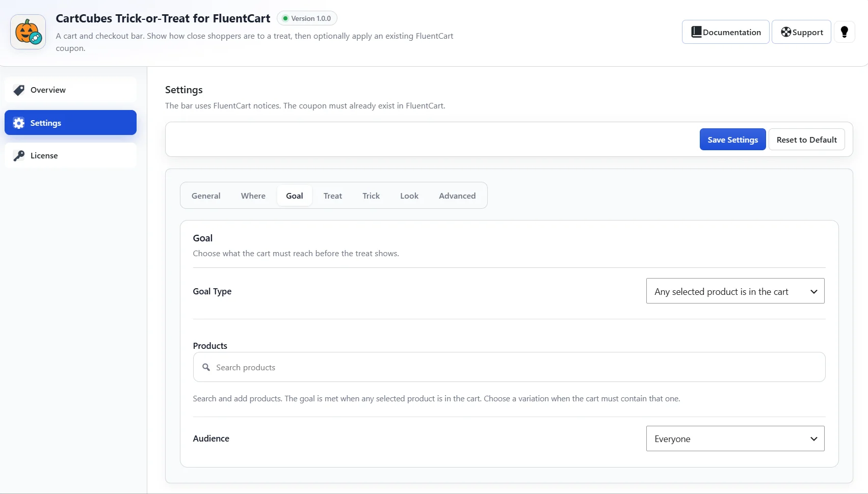The image size is (868, 494).
Task: Click the tag icon beside Overview
Action: (19, 90)
